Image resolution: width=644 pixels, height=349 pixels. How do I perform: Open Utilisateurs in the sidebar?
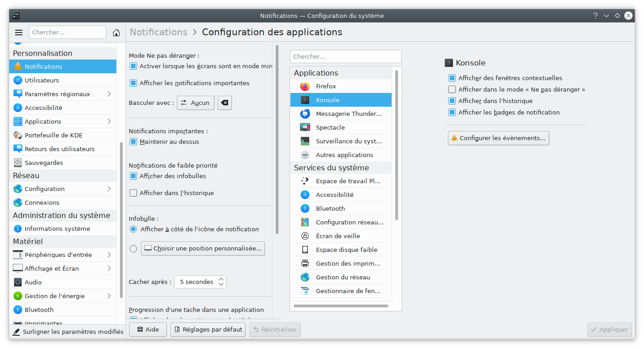[x=42, y=80]
